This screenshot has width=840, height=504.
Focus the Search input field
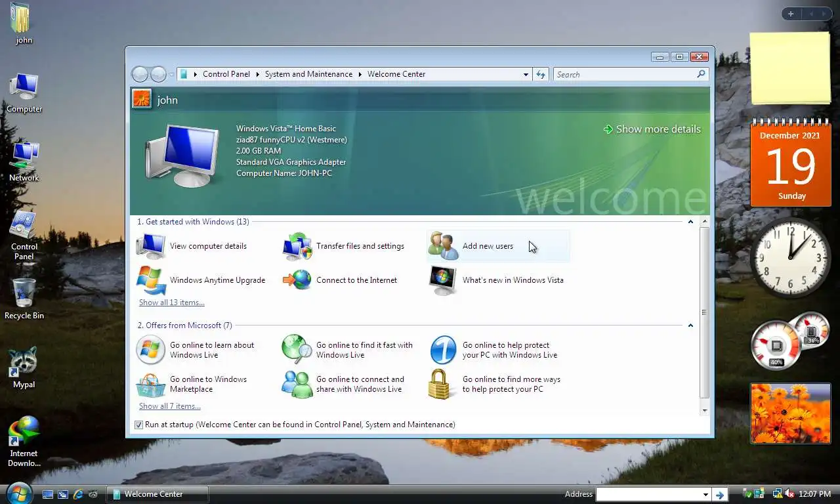click(x=623, y=74)
